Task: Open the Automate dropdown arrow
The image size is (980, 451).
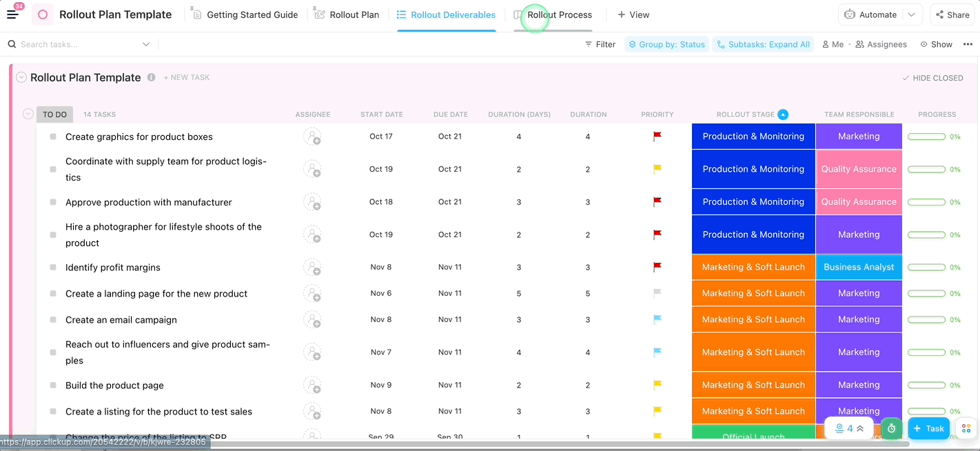Action: pyautogui.click(x=912, y=14)
